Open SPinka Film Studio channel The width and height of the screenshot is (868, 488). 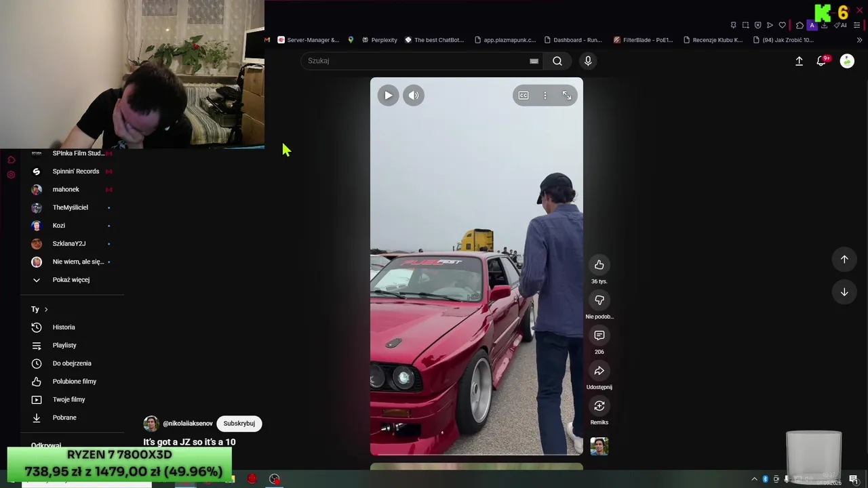tap(72, 153)
